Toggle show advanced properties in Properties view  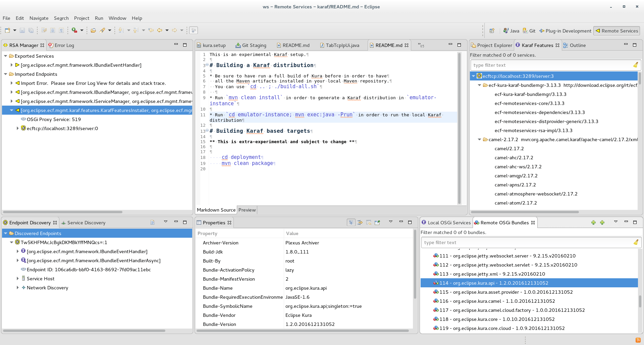click(360, 223)
